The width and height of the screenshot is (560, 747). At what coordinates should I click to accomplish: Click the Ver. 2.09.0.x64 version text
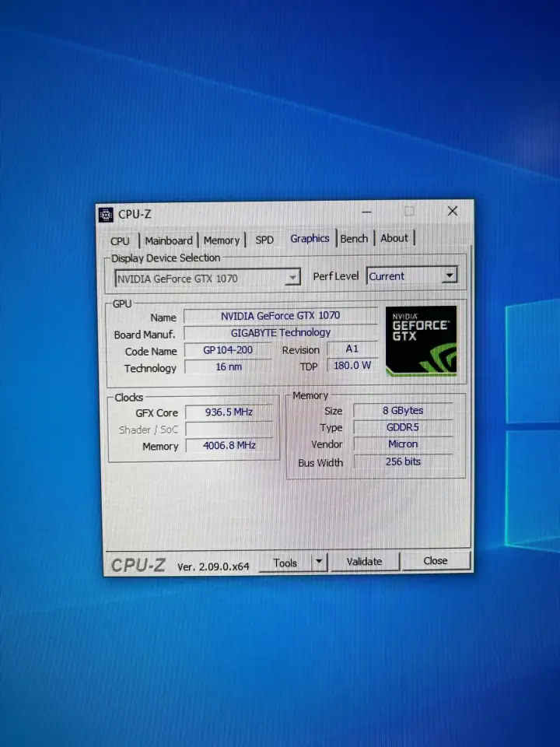click(213, 566)
